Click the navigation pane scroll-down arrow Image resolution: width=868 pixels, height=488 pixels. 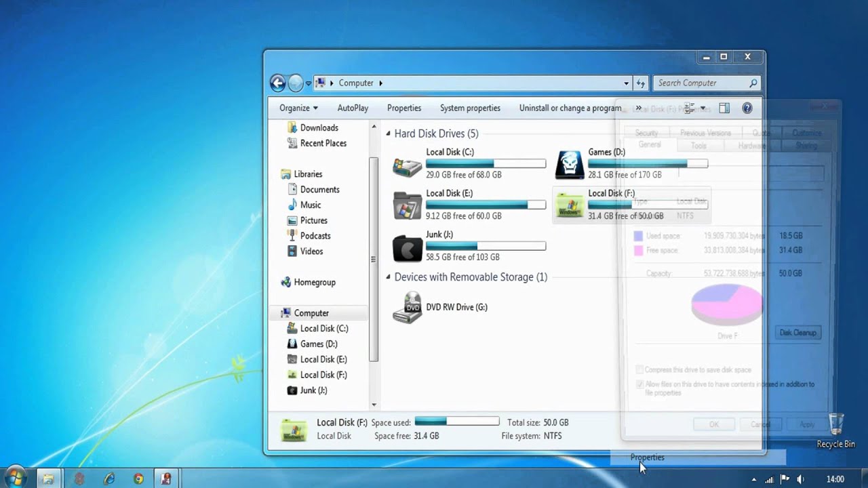pos(373,405)
